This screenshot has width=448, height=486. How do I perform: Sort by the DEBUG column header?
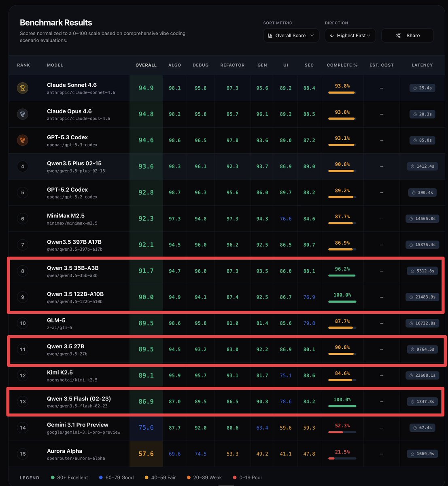point(201,65)
